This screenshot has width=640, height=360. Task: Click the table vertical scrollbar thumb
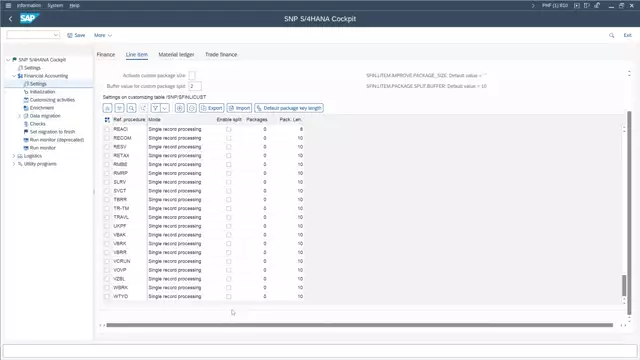tap(624, 285)
